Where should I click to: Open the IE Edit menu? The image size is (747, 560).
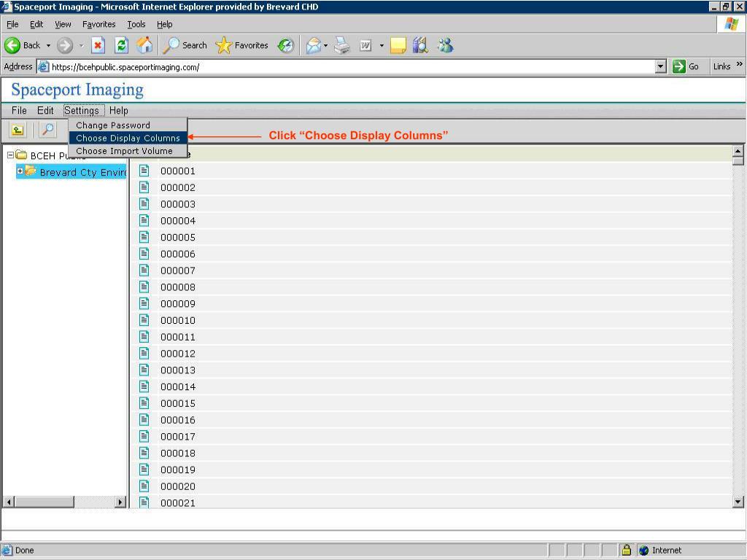click(36, 24)
